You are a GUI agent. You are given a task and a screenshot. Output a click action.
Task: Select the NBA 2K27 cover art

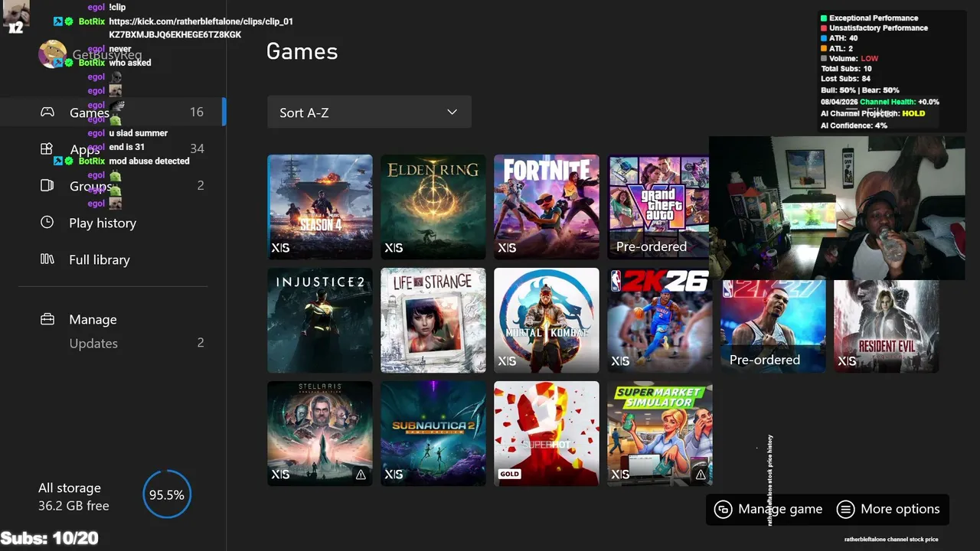coord(773,326)
